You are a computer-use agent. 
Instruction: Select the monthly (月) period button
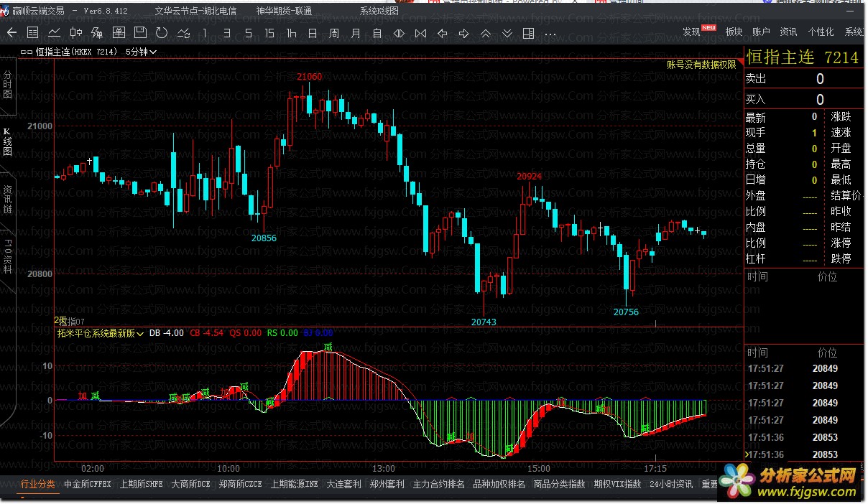click(356, 33)
